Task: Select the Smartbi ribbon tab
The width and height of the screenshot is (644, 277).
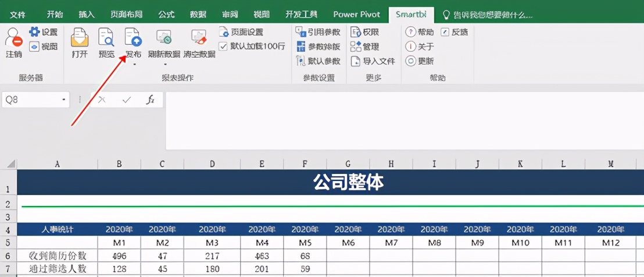Action: (411, 15)
